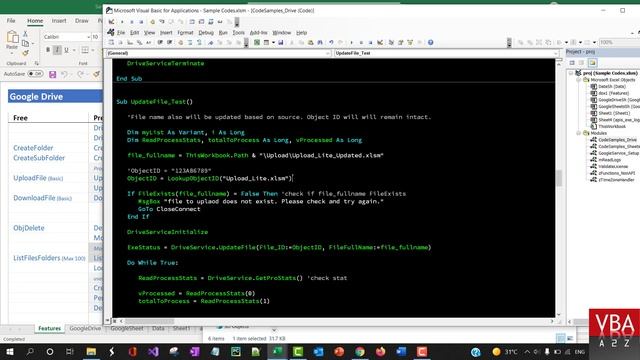Open the PowerPoint taskbar icon
This screenshot has width=640, height=360.
[x=339, y=351]
